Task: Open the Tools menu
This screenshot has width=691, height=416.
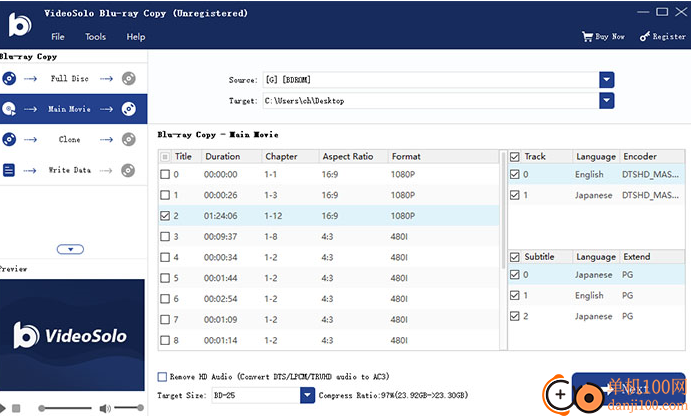Action: [x=96, y=37]
